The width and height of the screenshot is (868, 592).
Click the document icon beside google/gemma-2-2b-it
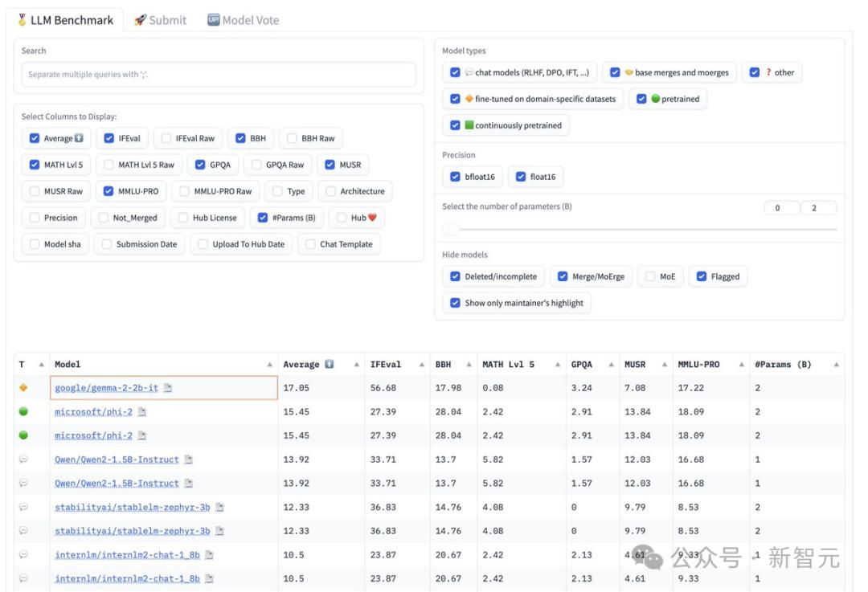pyautogui.click(x=168, y=388)
